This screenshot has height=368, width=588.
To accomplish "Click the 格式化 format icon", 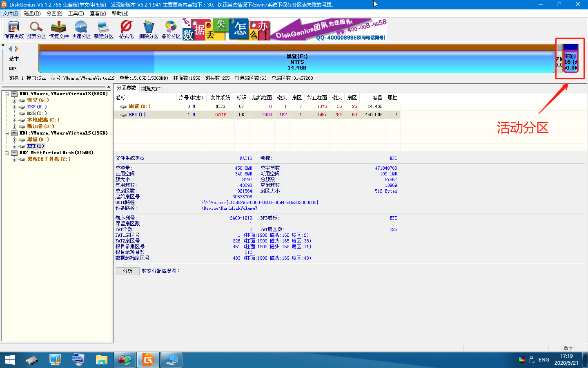I will pyautogui.click(x=126, y=30).
